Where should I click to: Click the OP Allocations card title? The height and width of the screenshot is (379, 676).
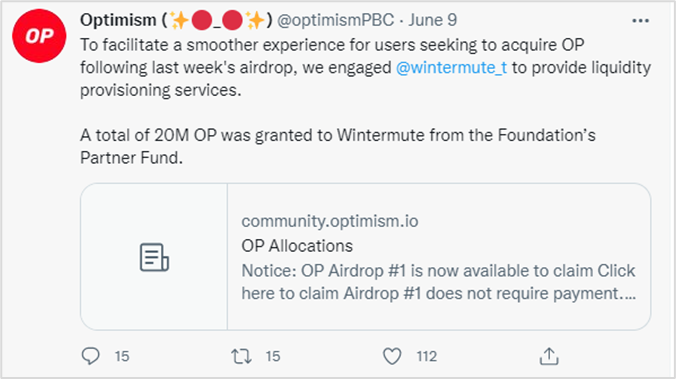tap(297, 246)
